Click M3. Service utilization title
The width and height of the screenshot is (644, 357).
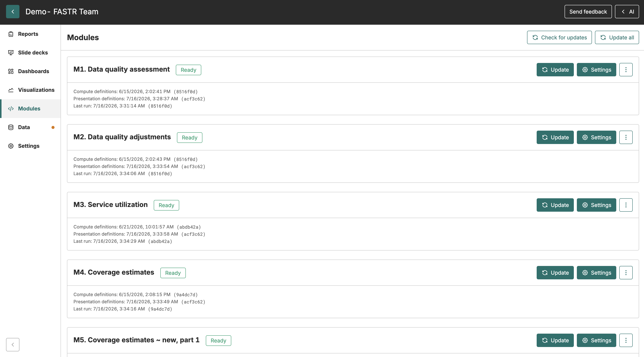(x=111, y=205)
